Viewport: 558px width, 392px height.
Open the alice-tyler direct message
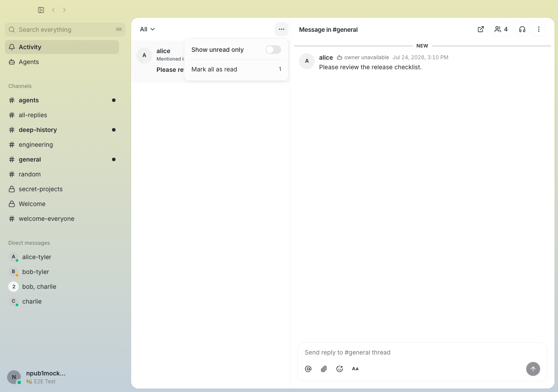(62, 257)
